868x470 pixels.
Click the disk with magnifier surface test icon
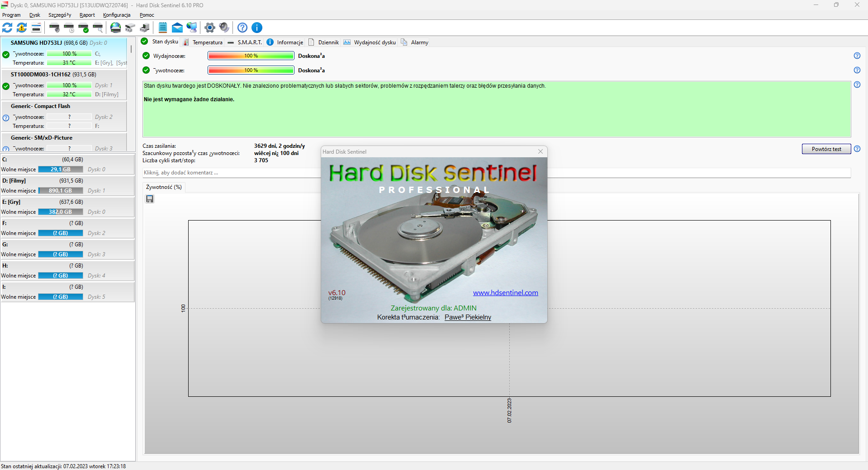coord(98,28)
